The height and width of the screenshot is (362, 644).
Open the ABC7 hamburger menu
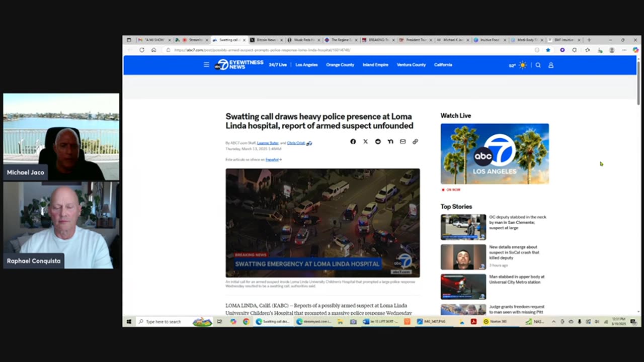pyautogui.click(x=206, y=65)
